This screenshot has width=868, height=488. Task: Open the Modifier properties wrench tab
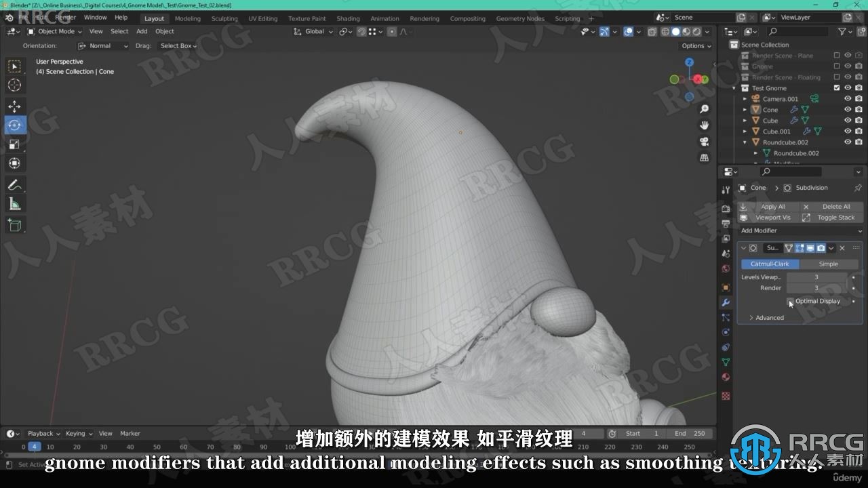tap(726, 302)
